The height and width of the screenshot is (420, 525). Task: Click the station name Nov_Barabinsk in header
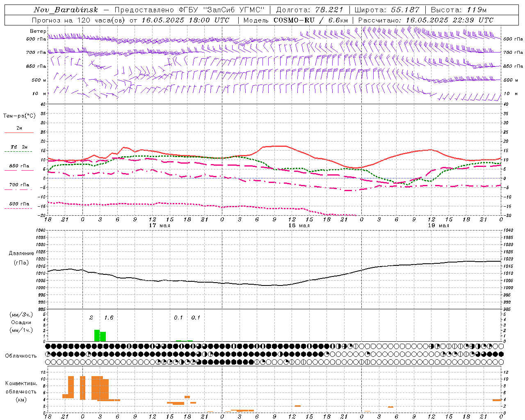pyautogui.click(x=66, y=10)
